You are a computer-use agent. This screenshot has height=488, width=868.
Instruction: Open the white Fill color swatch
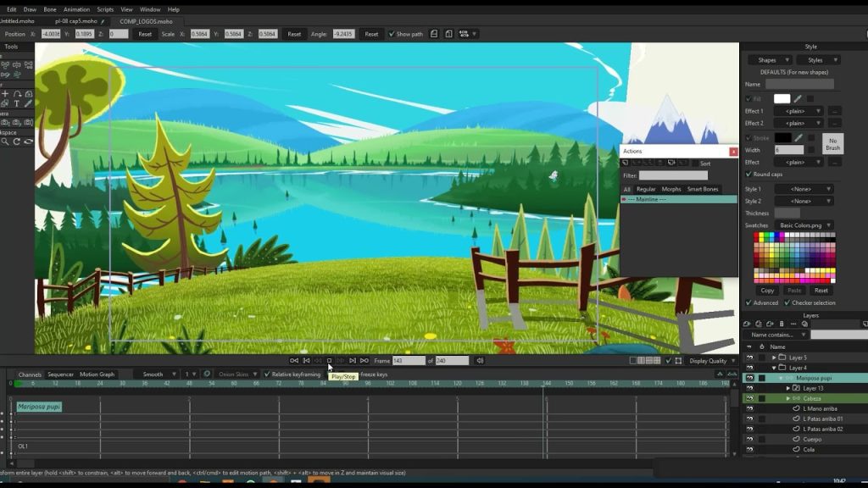tap(782, 99)
